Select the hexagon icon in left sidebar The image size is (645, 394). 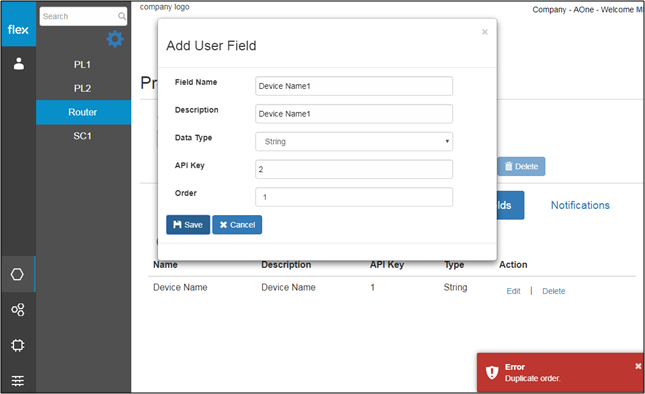coord(17,274)
